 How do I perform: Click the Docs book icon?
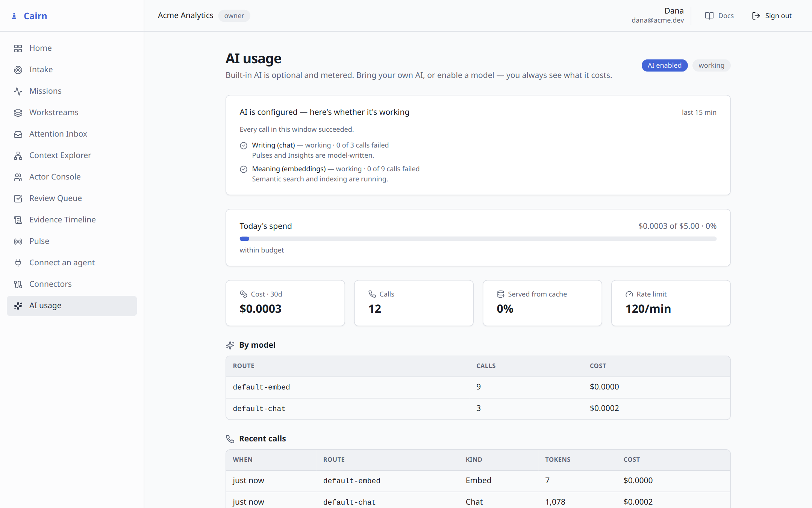[x=709, y=16]
